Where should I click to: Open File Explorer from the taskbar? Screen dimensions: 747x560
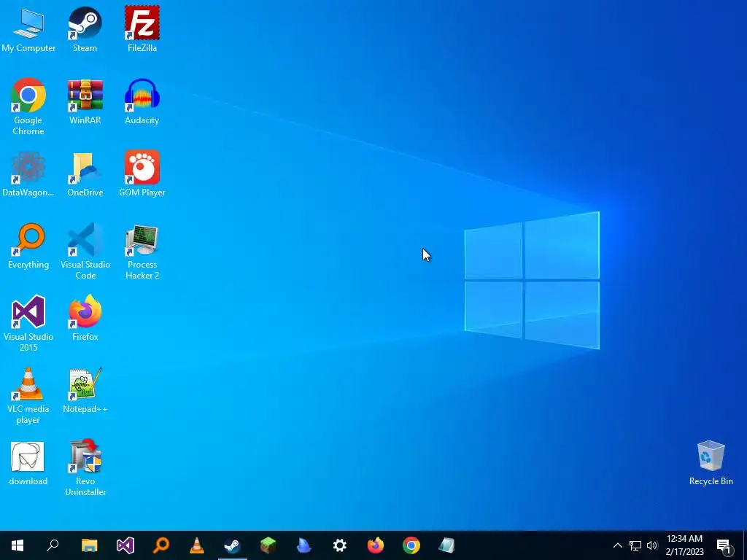[90, 545]
